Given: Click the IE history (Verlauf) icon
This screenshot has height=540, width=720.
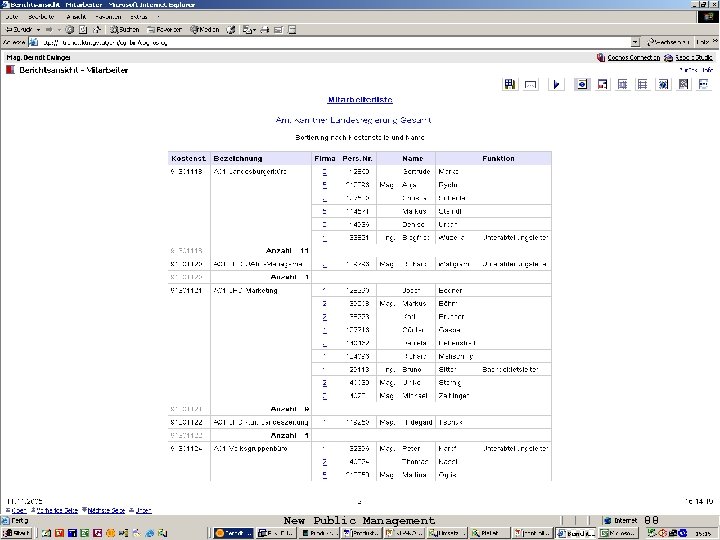Looking at the screenshot, I should point(231,29).
